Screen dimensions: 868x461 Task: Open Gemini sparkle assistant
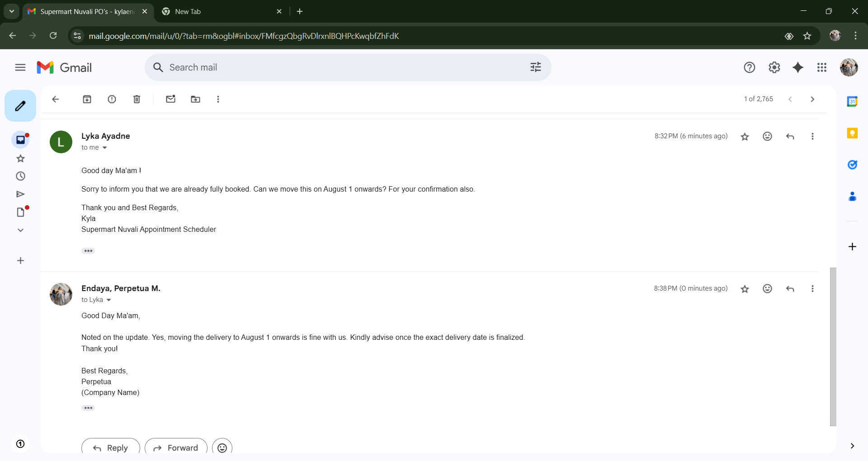(x=798, y=67)
